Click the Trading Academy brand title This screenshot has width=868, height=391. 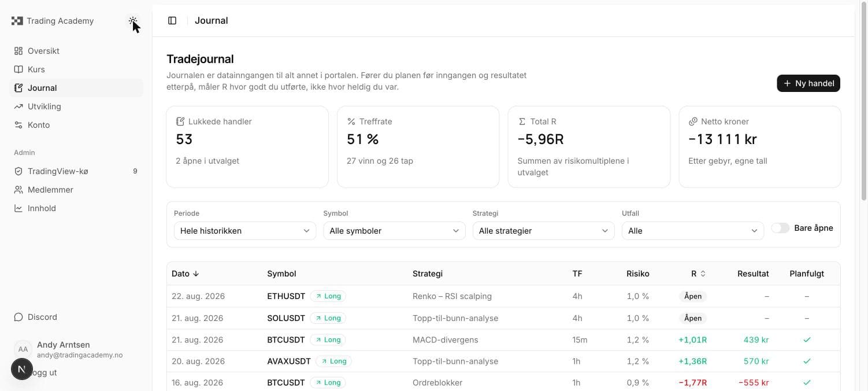click(60, 21)
